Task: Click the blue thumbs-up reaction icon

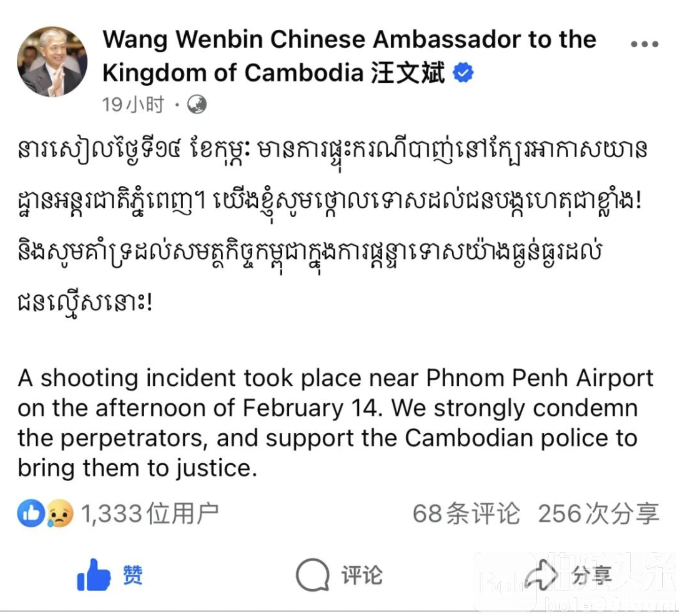Action: (31, 514)
